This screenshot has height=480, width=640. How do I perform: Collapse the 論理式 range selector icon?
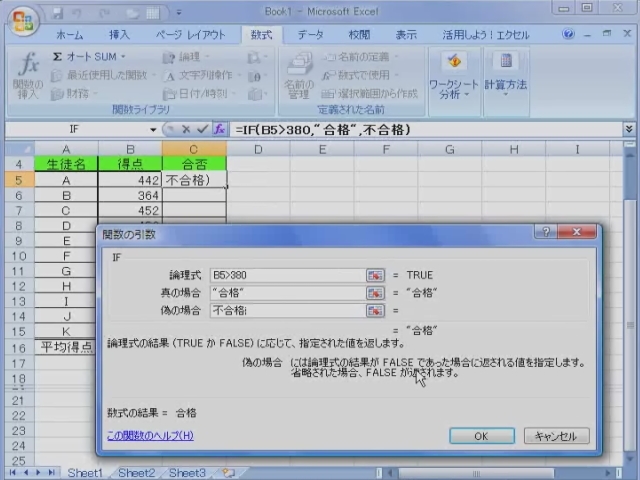[375, 274]
